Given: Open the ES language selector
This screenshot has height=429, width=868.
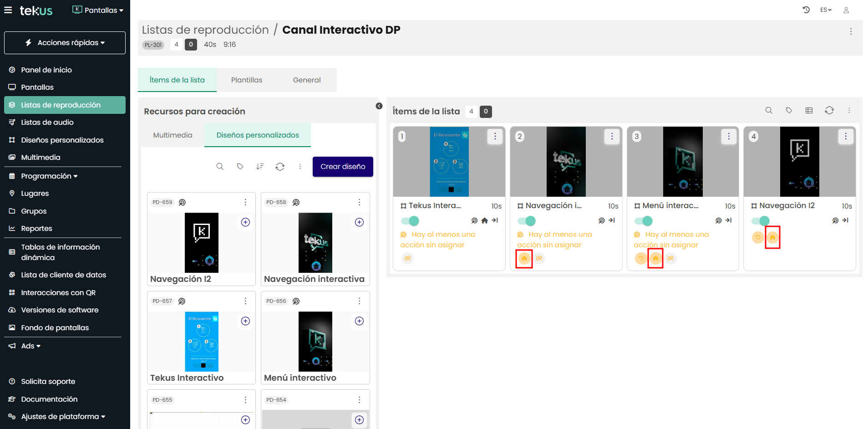Looking at the screenshot, I should pos(825,10).
